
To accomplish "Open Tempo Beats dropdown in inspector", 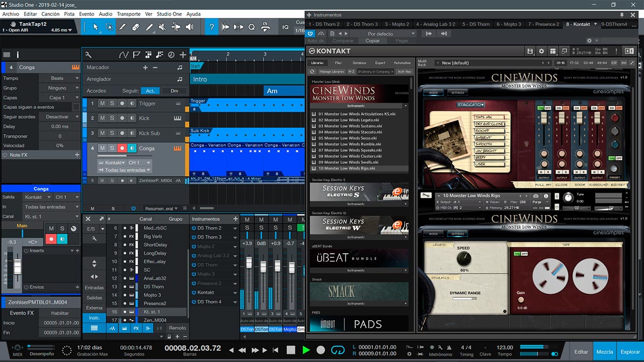I will [x=59, y=78].
